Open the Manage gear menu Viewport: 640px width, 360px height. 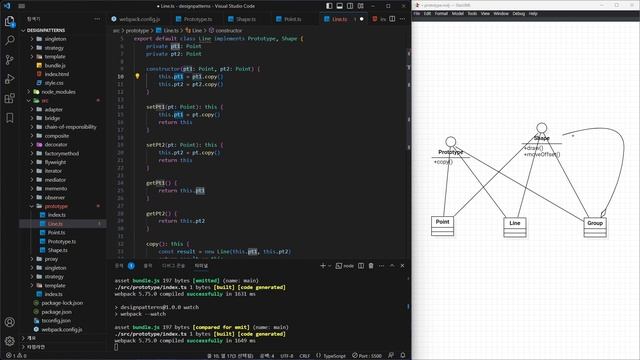pyautogui.click(x=9, y=340)
